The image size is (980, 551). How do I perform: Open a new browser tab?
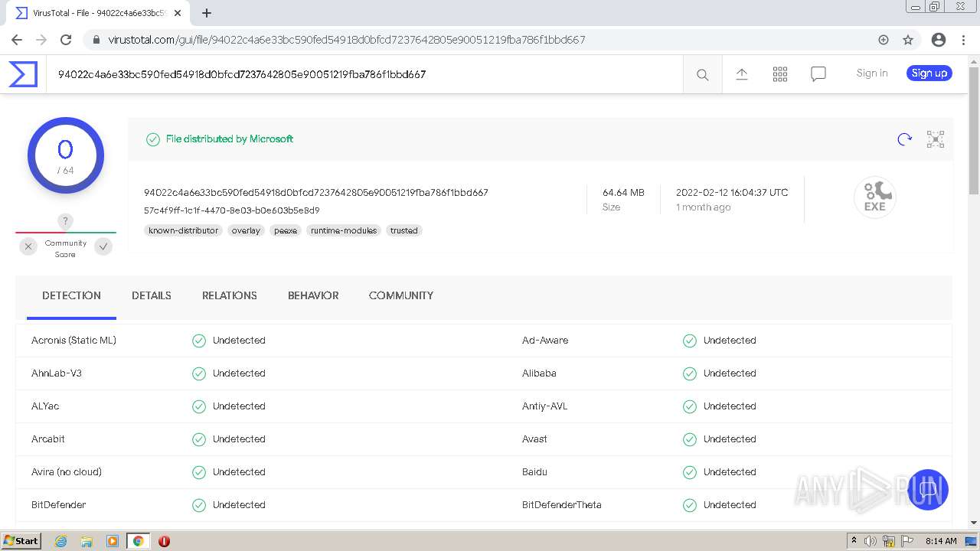(207, 13)
